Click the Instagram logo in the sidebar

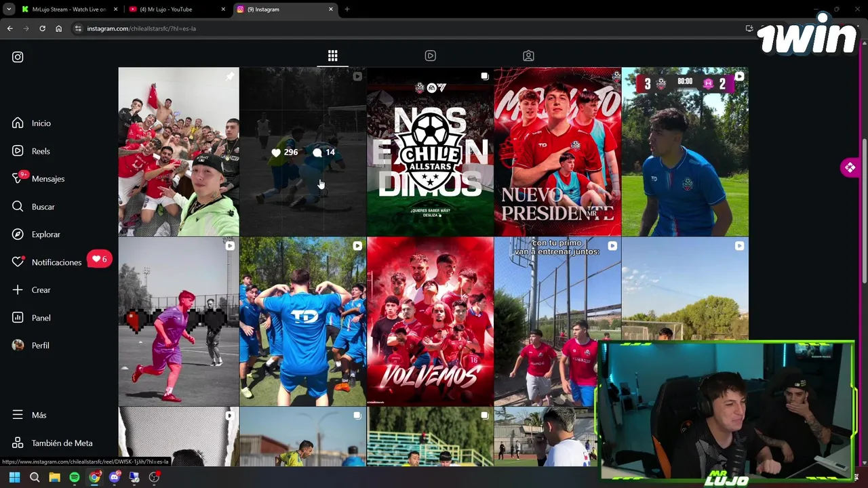coord(18,58)
